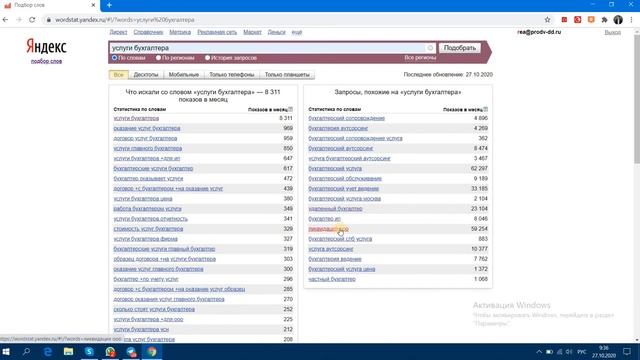Open the orange extension icon
Viewport: 640px width, 360px height.
[591, 20]
